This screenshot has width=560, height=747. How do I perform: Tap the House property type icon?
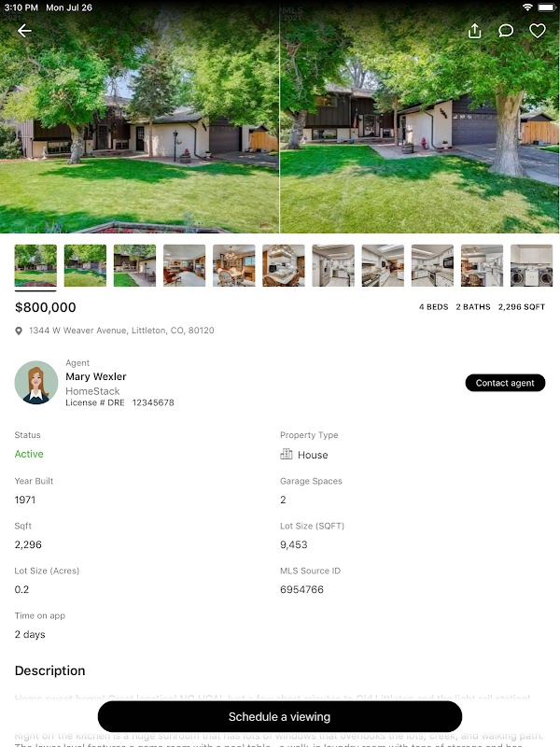(x=287, y=454)
